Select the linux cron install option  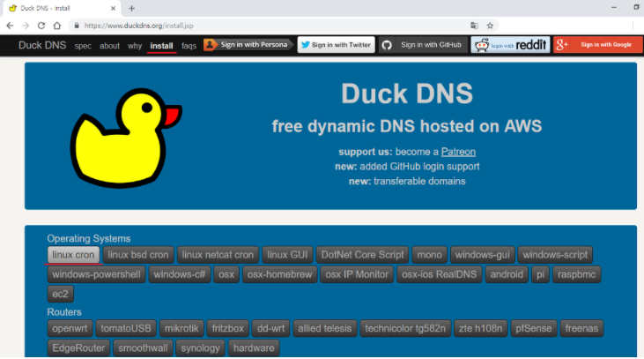coord(73,255)
